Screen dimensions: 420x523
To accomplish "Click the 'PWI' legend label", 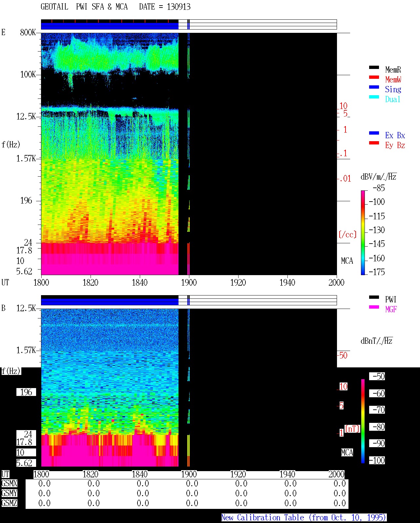I will coord(391,299).
